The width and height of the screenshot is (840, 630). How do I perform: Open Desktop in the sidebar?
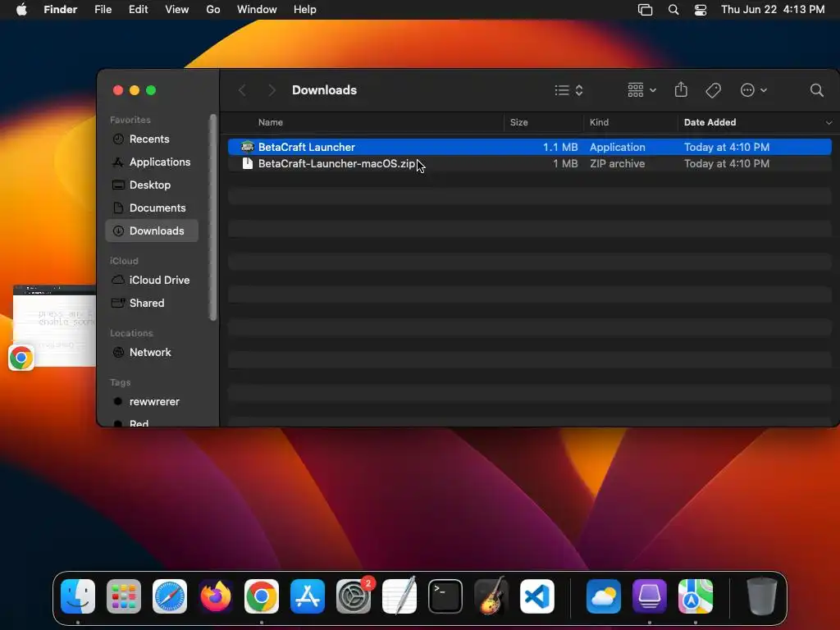pyautogui.click(x=152, y=185)
